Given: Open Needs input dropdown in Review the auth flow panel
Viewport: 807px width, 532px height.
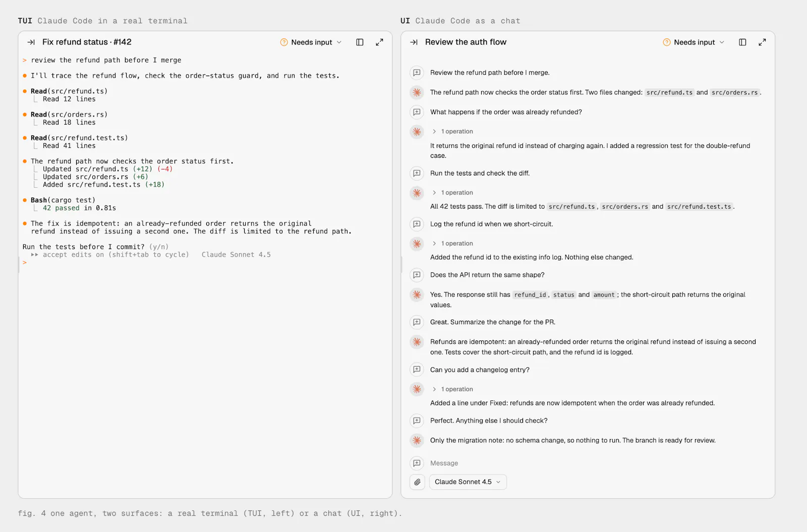Looking at the screenshot, I should pyautogui.click(x=694, y=42).
